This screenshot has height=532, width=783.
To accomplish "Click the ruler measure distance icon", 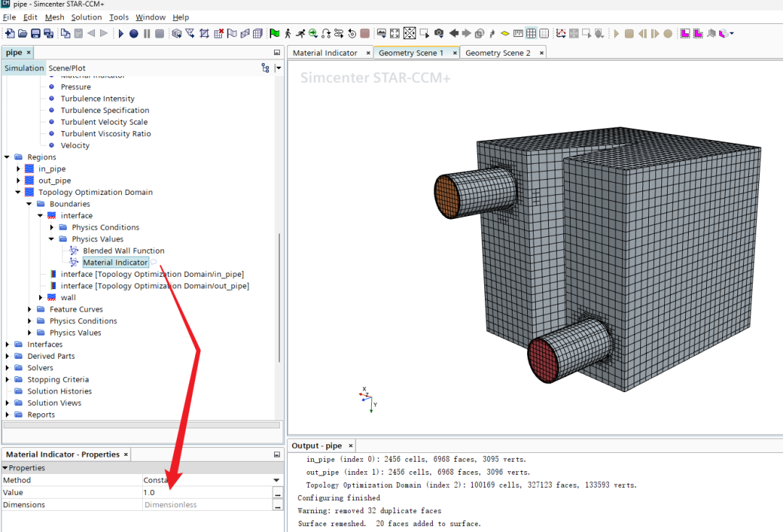I will pyautogui.click(x=518, y=33).
